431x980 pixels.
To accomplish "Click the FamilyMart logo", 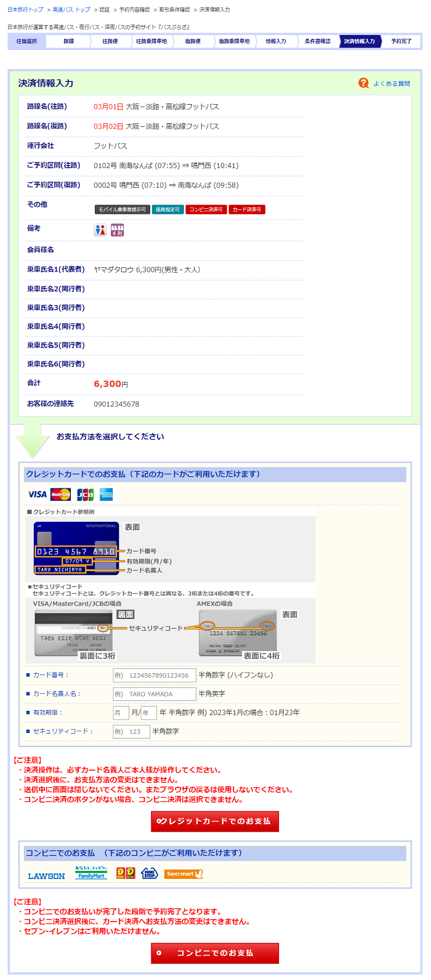I will (x=91, y=873).
